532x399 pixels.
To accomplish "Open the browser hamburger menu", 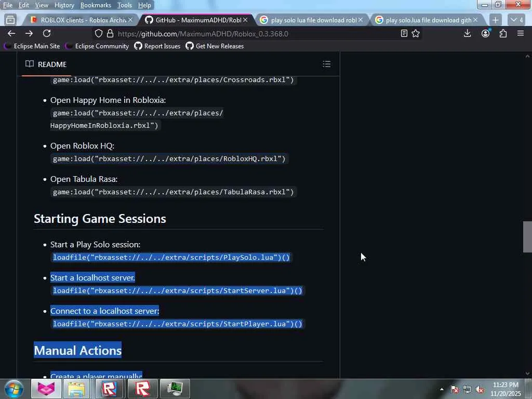I will click(521, 33).
